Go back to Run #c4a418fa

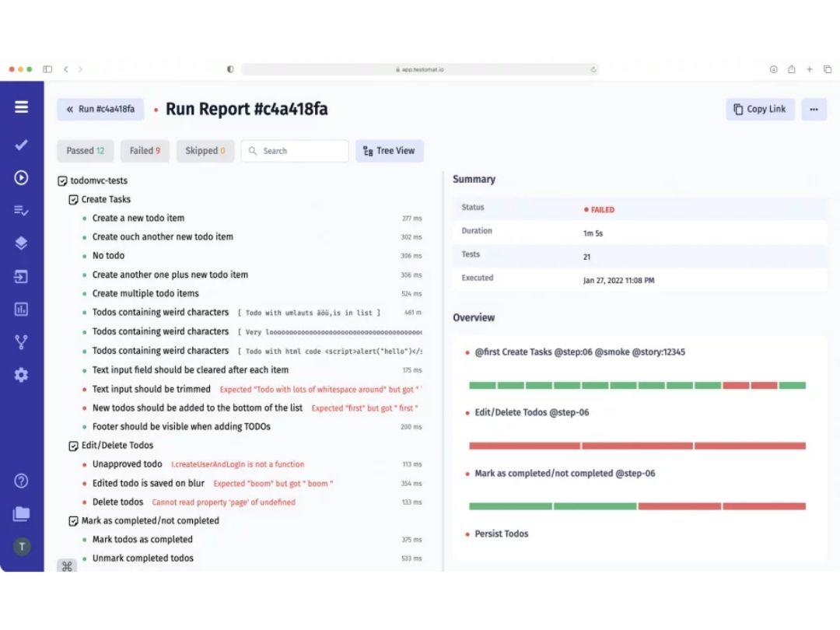click(x=100, y=110)
